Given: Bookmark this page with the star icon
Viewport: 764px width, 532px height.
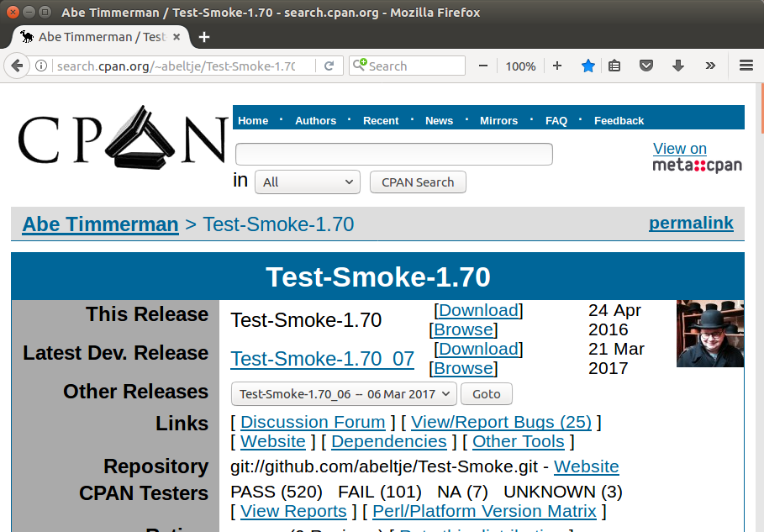Looking at the screenshot, I should pyautogui.click(x=588, y=66).
